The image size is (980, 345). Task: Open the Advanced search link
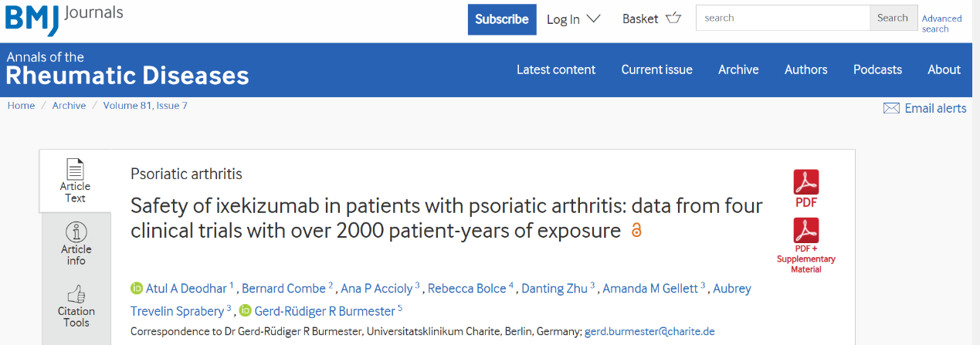941,23
